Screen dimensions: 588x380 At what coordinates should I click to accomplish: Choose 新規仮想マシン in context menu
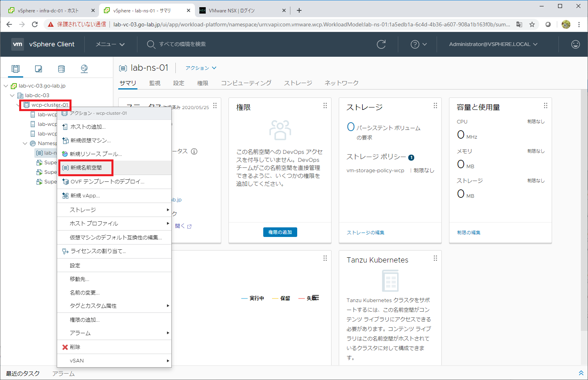pyautogui.click(x=114, y=141)
